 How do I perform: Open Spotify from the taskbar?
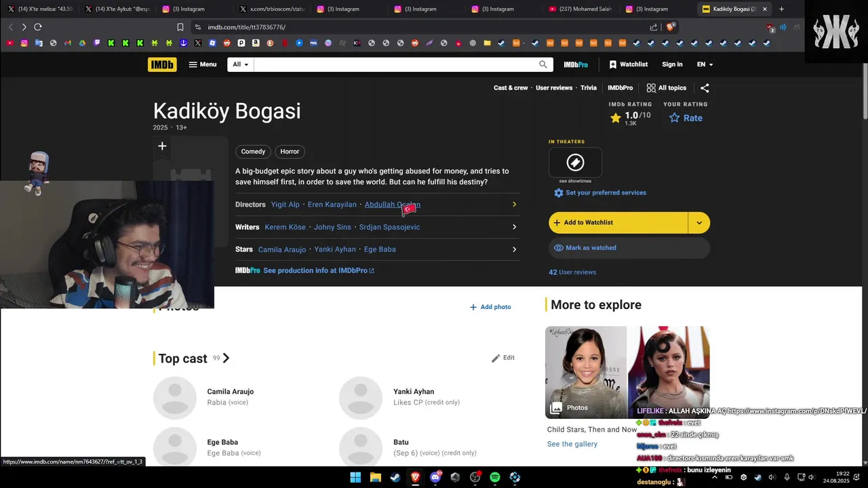click(x=495, y=477)
